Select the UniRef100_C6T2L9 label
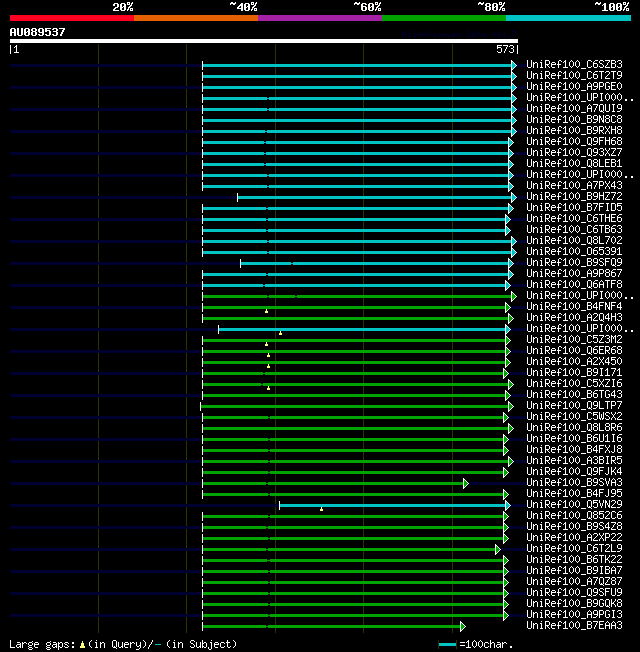Image resolution: width=640 pixels, height=652 pixels. coord(574,548)
